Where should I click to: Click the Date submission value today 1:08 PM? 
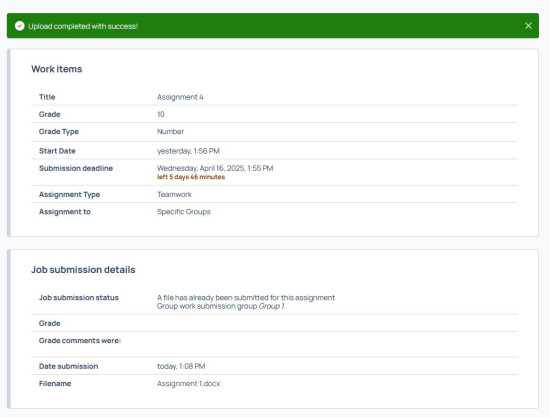pyautogui.click(x=181, y=366)
